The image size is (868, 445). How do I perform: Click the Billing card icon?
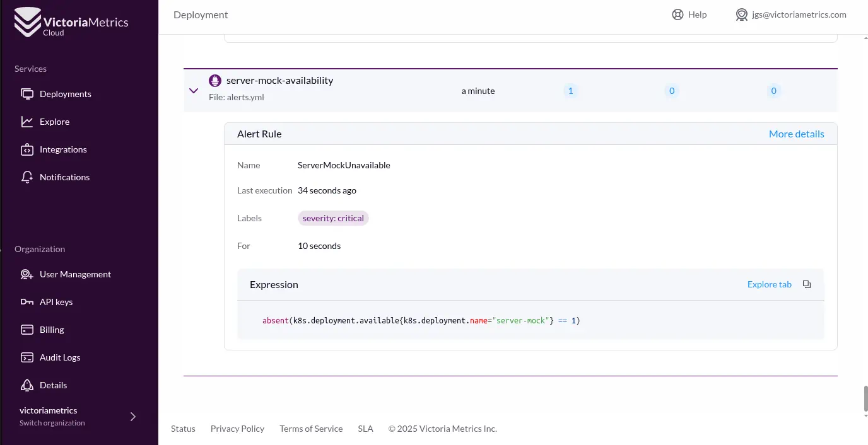click(x=27, y=330)
